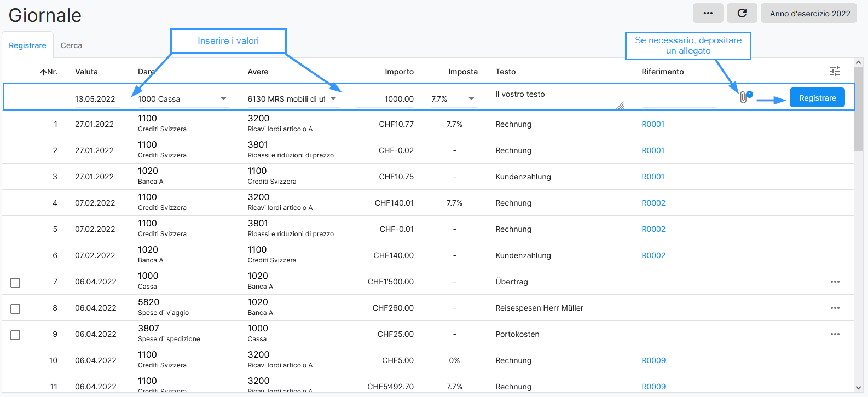
Task: Click the Riferimento column header
Action: point(663,72)
